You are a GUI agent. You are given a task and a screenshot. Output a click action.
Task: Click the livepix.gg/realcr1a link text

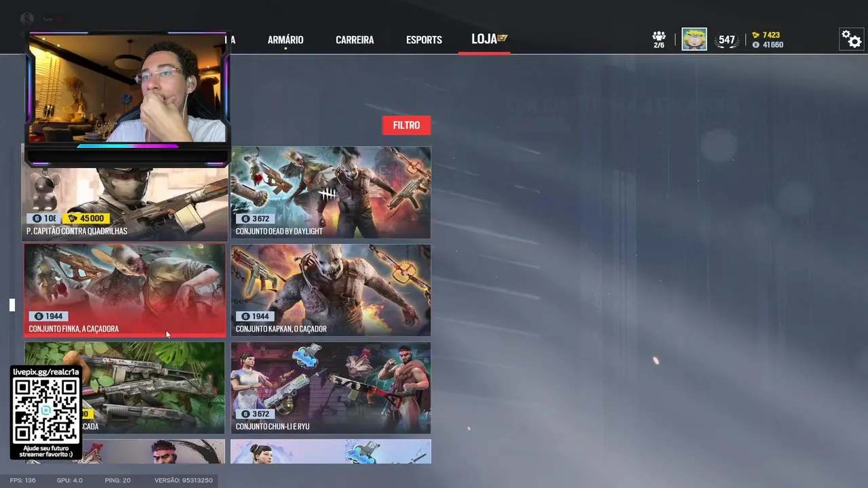pyautogui.click(x=46, y=372)
